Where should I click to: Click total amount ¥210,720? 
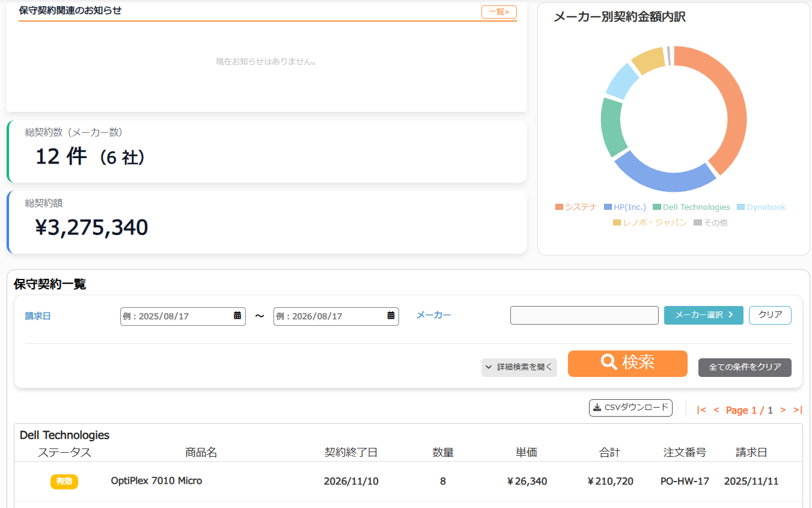coord(610,482)
